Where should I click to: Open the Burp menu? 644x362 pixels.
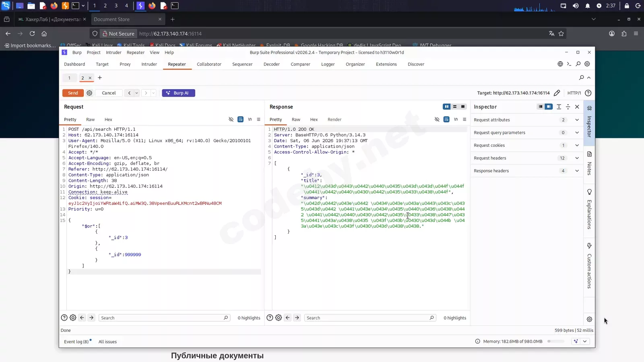click(77, 52)
